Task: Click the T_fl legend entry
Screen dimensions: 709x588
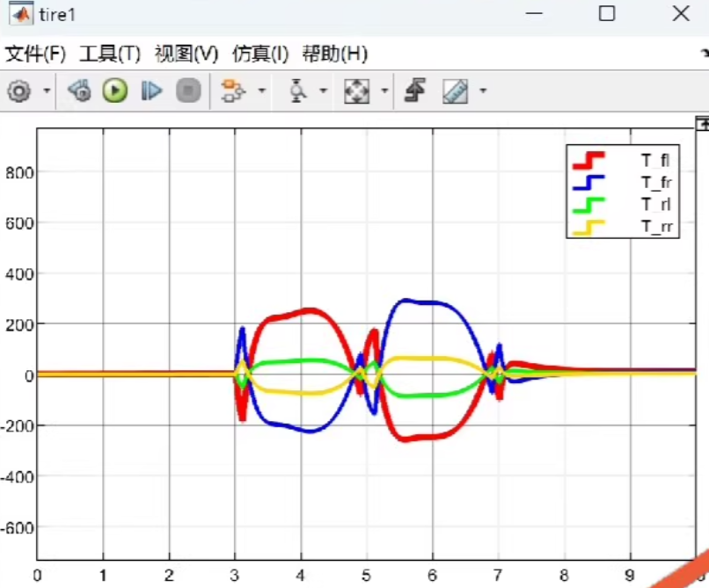Action: point(623,161)
